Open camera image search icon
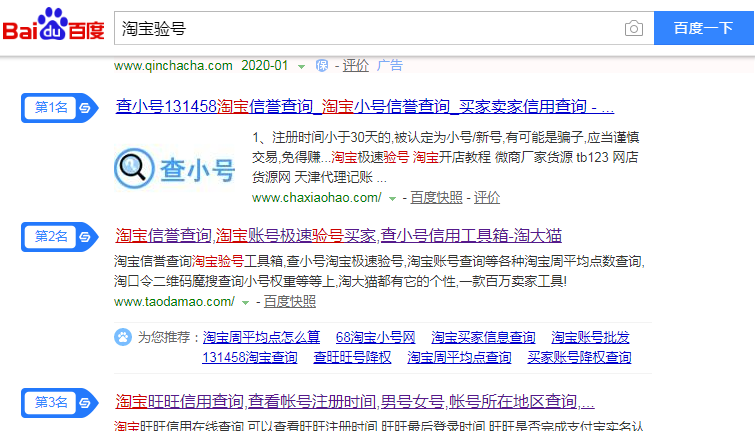The width and height of the screenshot is (755, 431). (x=634, y=28)
